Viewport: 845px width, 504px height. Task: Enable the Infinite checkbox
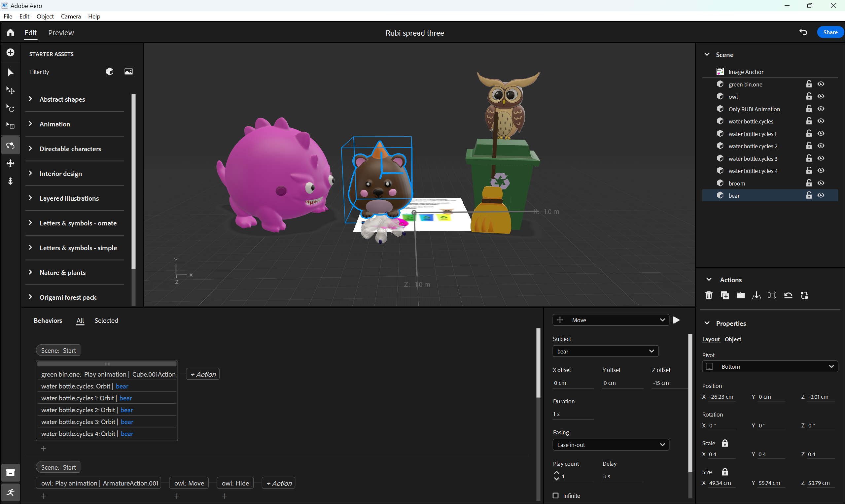click(555, 495)
